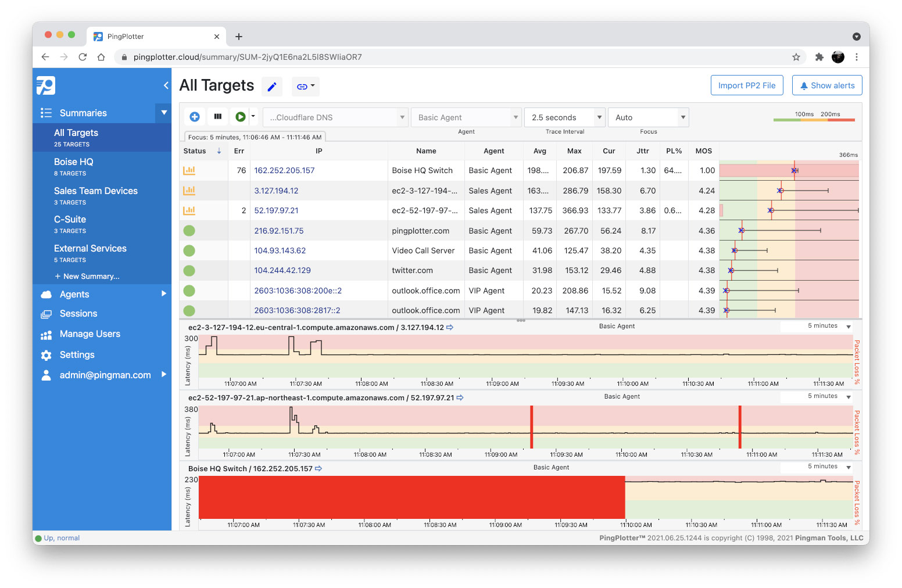Image resolution: width=902 pixels, height=588 pixels.
Task: Click the Settings gear icon in the sidebar
Action: pos(46,355)
